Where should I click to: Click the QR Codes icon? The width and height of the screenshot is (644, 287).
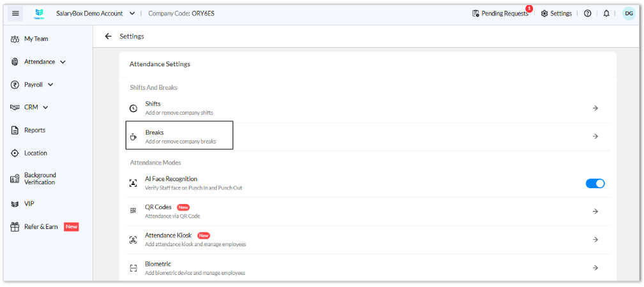pyautogui.click(x=133, y=210)
